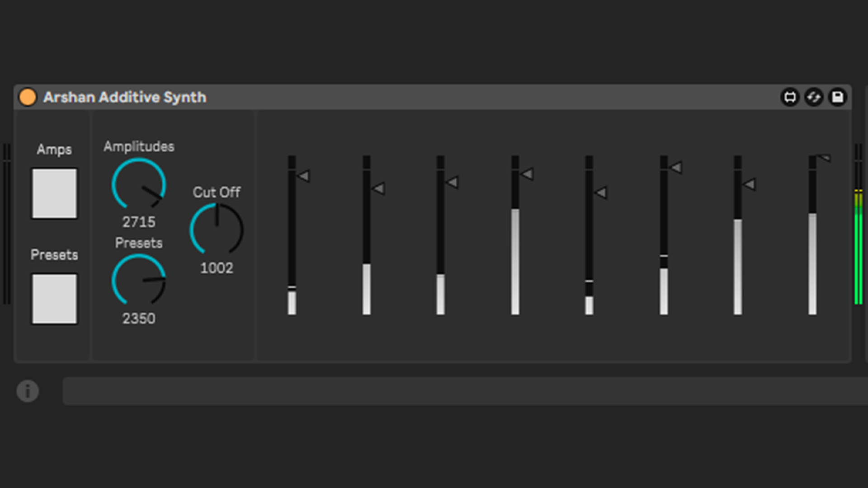Click the Save Preset disk icon

837,97
